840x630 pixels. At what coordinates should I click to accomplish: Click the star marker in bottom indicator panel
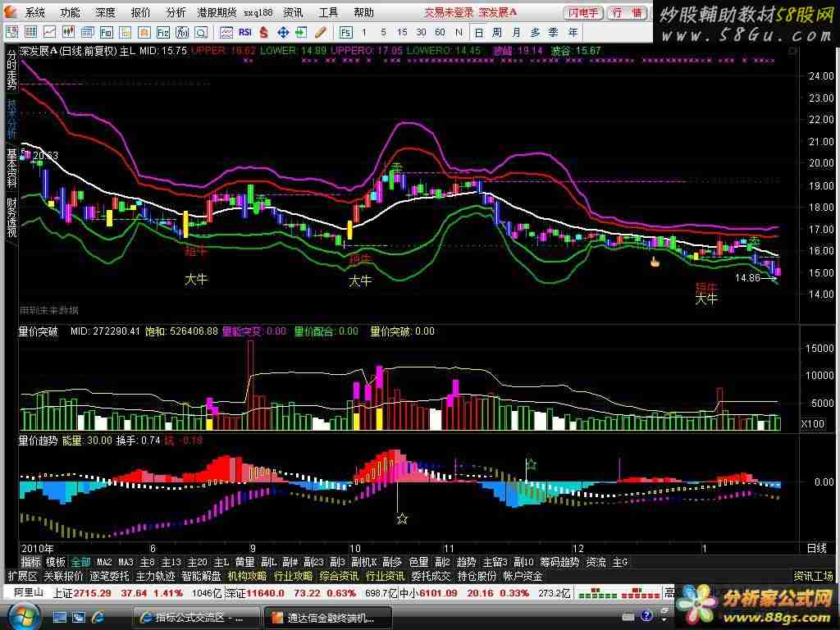point(402,518)
